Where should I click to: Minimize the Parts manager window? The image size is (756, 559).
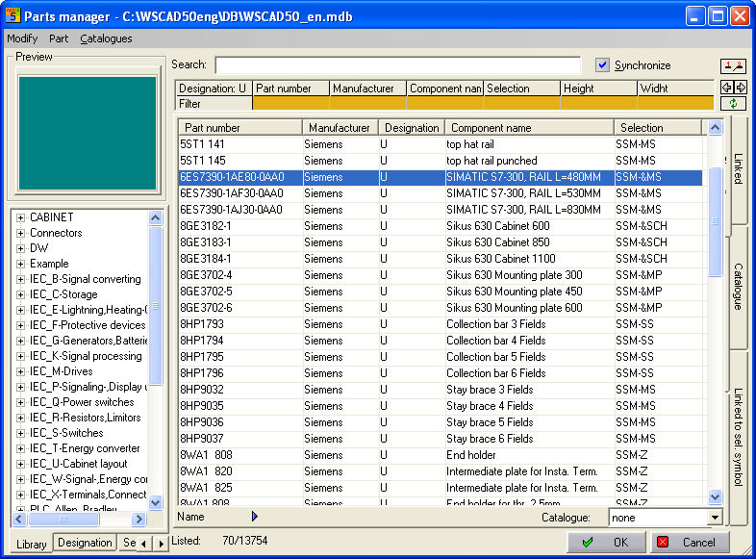[x=694, y=16]
